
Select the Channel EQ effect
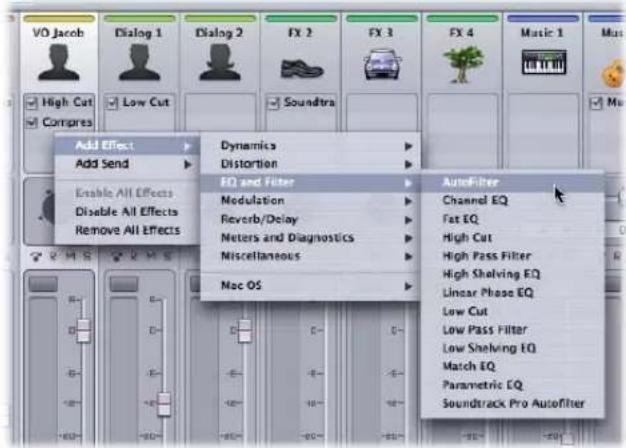tap(513, 200)
